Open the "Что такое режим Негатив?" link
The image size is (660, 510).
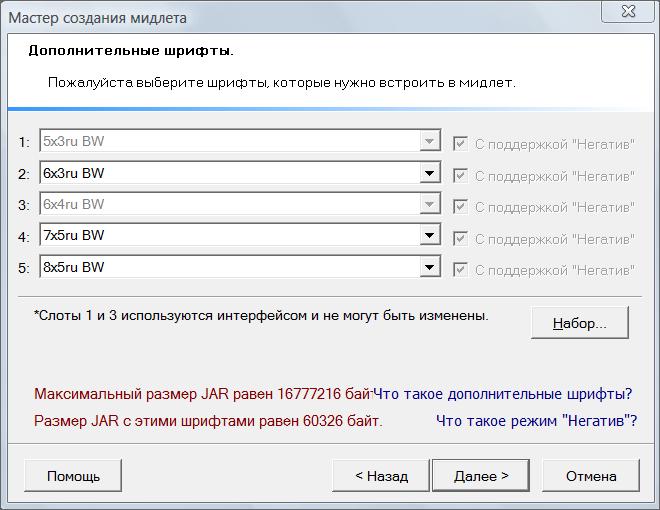(536, 421)
